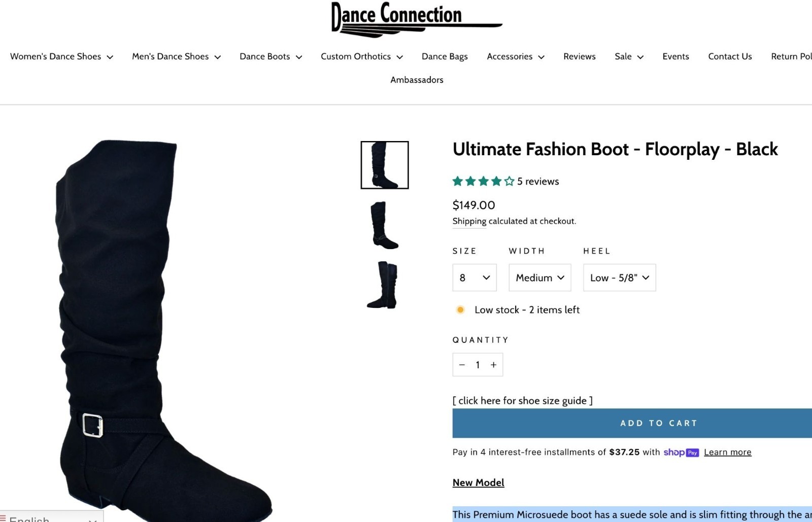Open the Width dropdown showing Medium
The image size is (812, 522).
[540, 277]
